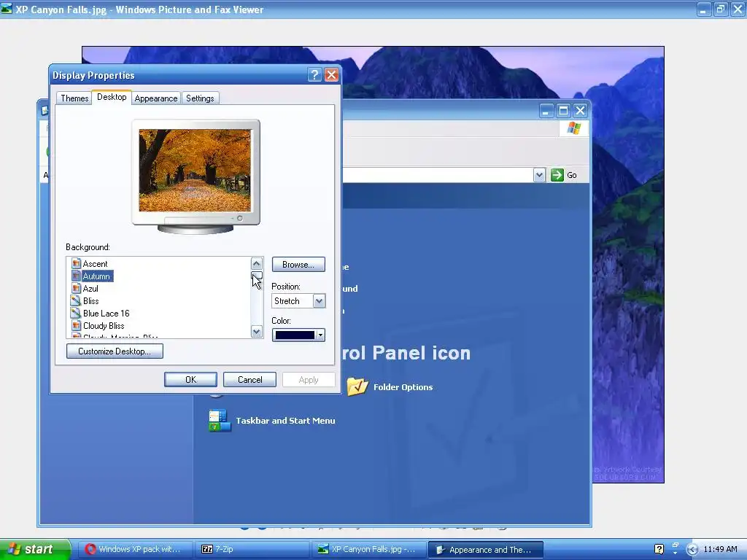Click the Display Properties help question button
This screenshot has width=747, height=560.
pyautogui.click(x=314, y=75)
